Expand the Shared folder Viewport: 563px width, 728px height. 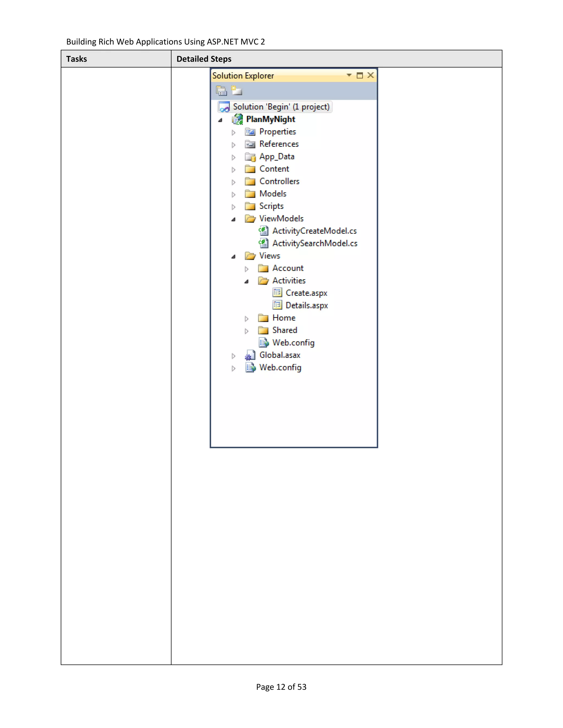click(x=247, y=331)
